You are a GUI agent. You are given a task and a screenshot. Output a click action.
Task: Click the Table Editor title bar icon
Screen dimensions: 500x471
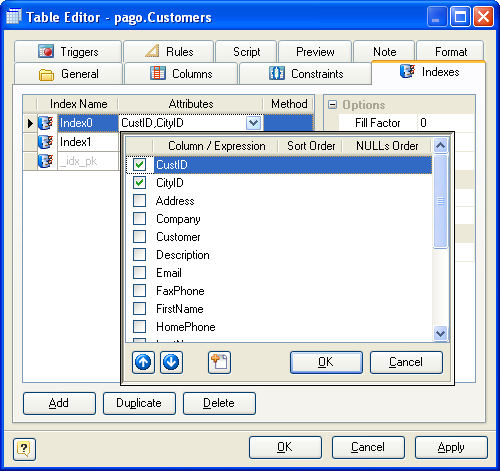(14, 16)
